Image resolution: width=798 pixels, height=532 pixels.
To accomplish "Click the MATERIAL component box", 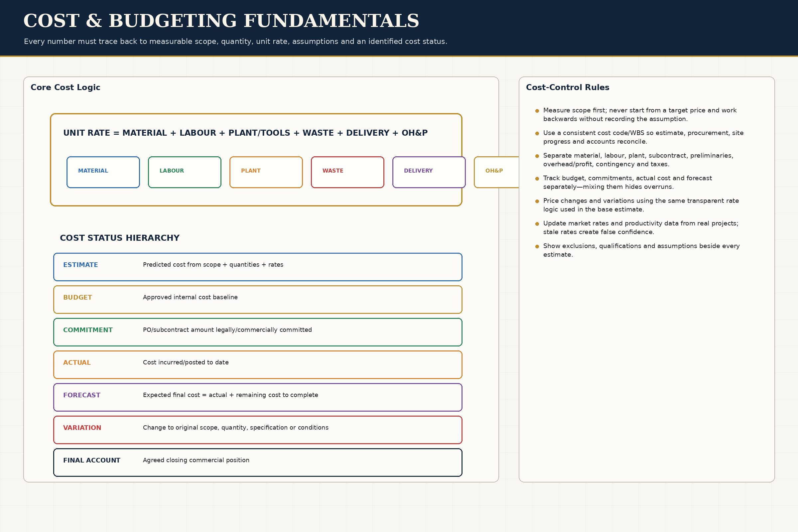I will tap(103, 172).
